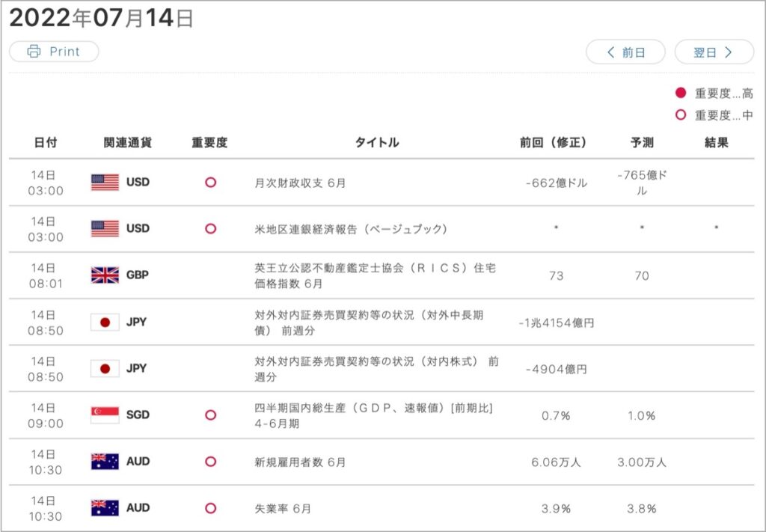Viewport: 766px width, 532px height.
Task: Click the filled red 重要度 高 legend dot
Action: click(681, 92)
